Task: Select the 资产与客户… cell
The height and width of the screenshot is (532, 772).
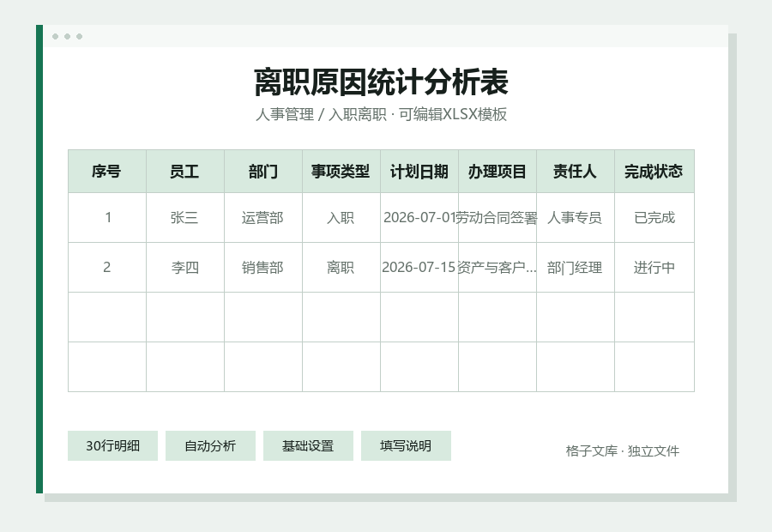Action: (x=498, y=268)
